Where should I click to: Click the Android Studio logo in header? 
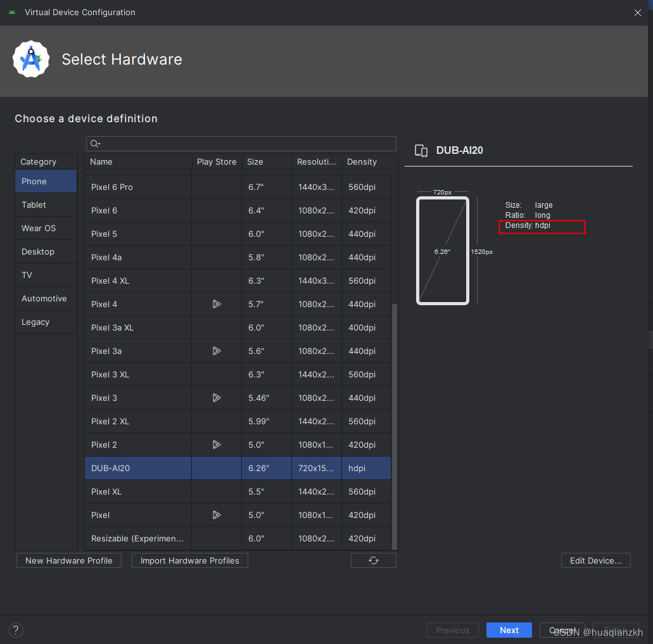click(31, 59)
